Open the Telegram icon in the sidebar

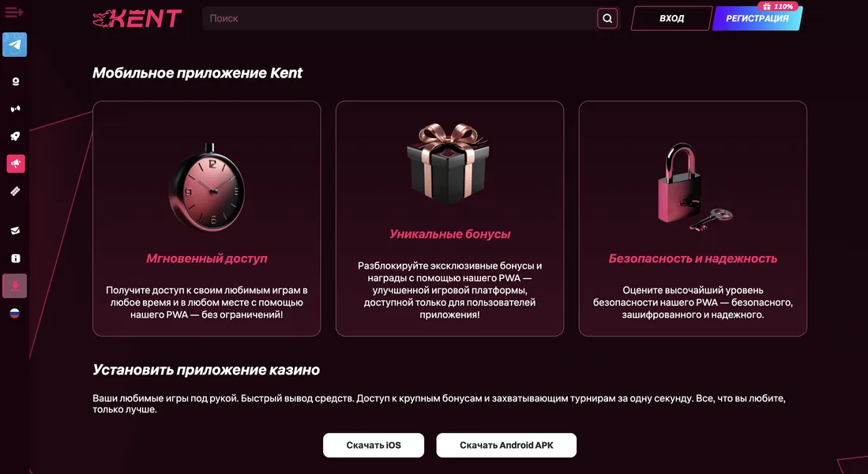[14, 45]
